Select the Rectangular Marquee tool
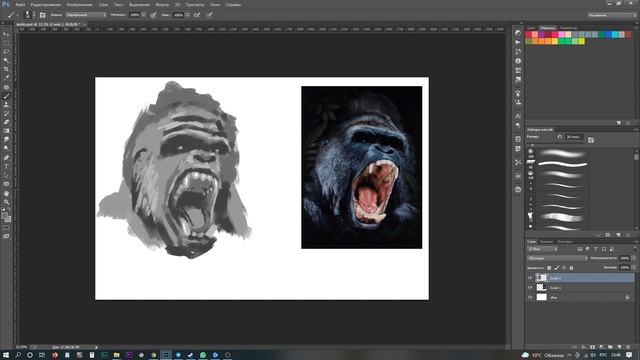The image size is (640, 360). (x=6, y=43)
